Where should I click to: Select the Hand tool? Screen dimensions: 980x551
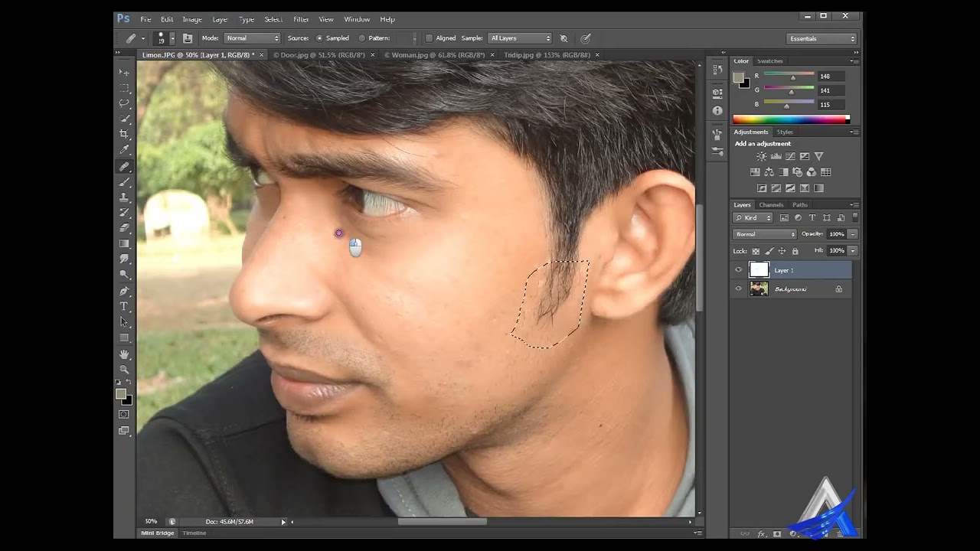(124, 354)
